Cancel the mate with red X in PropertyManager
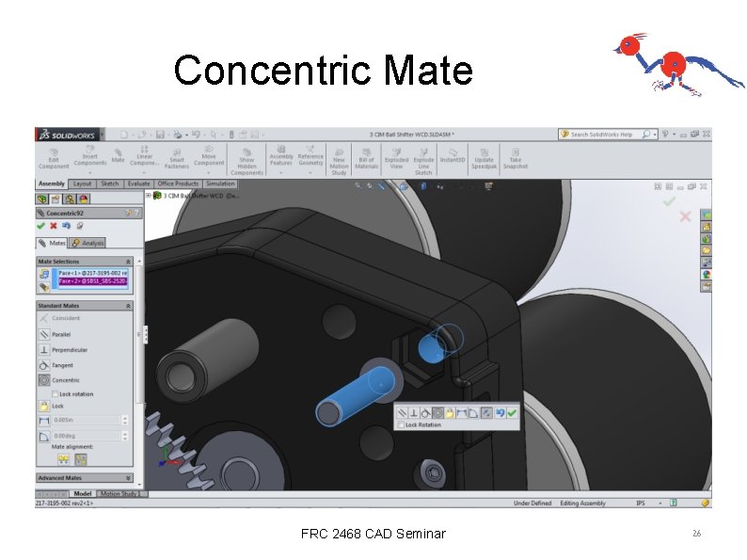This screenshot has height=560, width=747. tap(54, 226)
